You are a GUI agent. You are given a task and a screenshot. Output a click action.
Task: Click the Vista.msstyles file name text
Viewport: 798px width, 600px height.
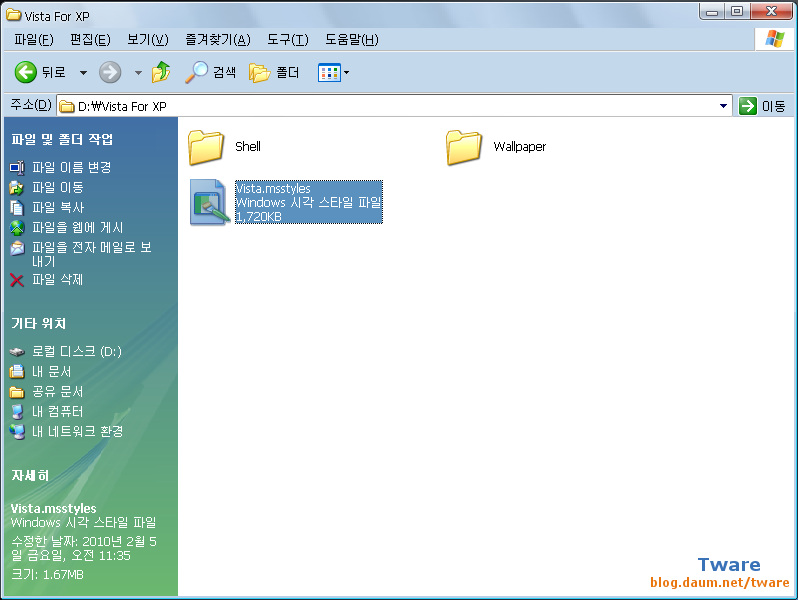(x=273, y=188)
